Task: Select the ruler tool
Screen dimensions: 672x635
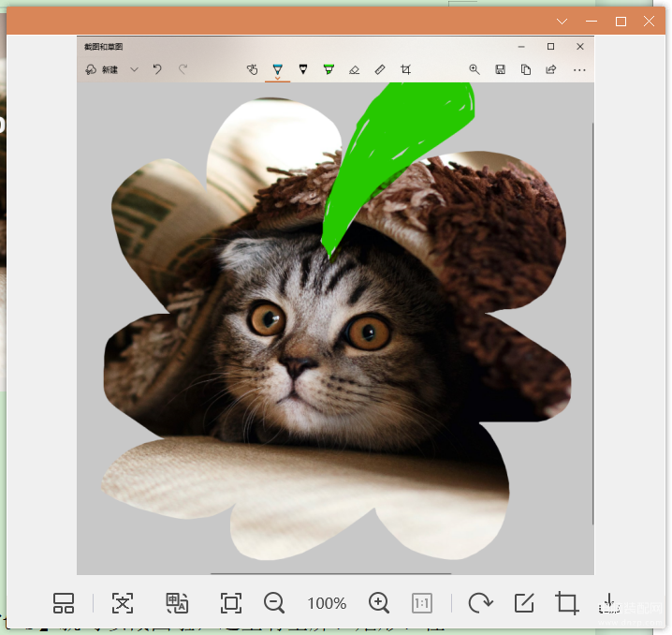Action: (x=380, y=69)
